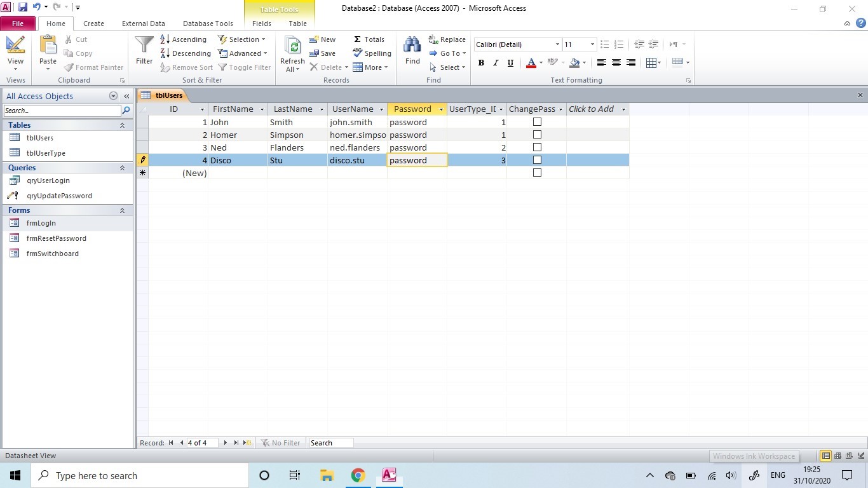868x488 pixels.
Task: Open font size dropdown
Action: click(x=592, y=44)
